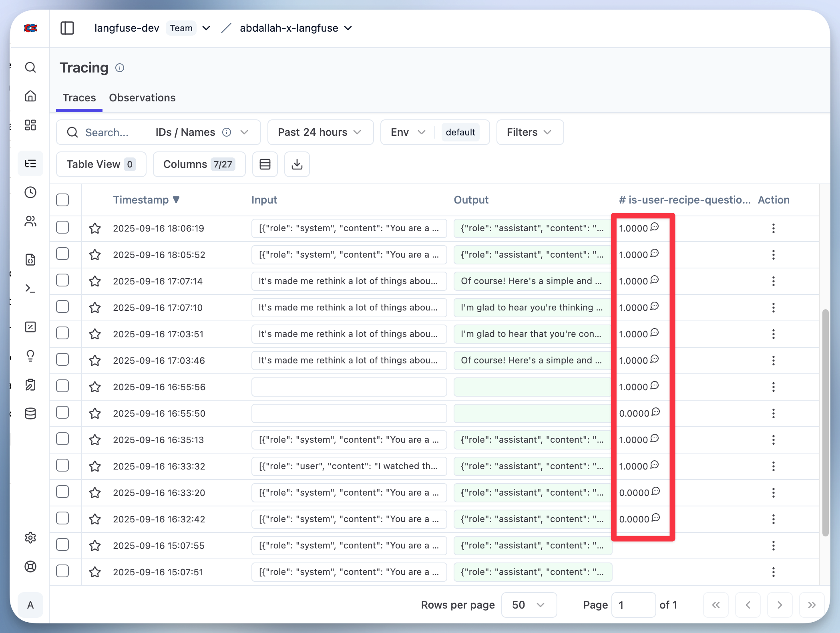Open Sessions via the clock icon

[30, 192]
